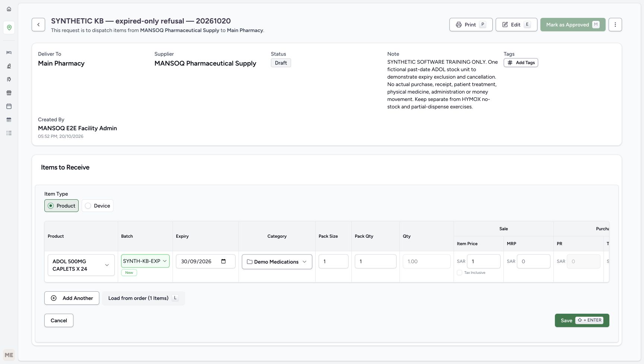The height and width of the screenshot is (364, 644).
Task: Click the Expiry date field 30/09/2026
Action: pos(206,262)
